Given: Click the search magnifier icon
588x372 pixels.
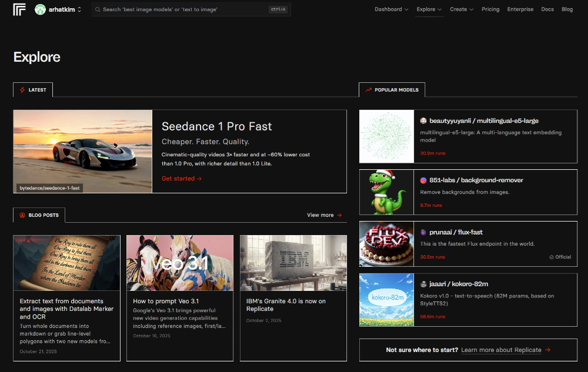Looking at the screenshot, I should pyautogui.click(x=98, y=9).
